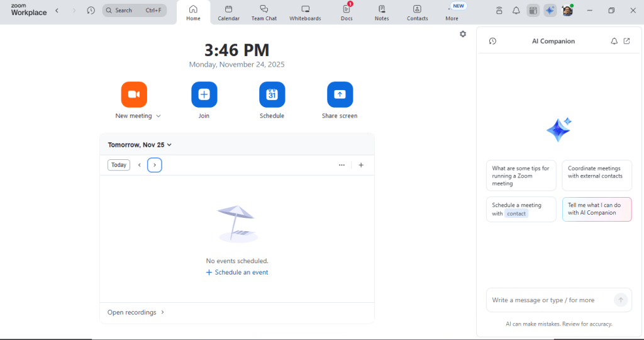
Task: Click the '3:46 PM' clock text
Action: click(x=237, y=50)
